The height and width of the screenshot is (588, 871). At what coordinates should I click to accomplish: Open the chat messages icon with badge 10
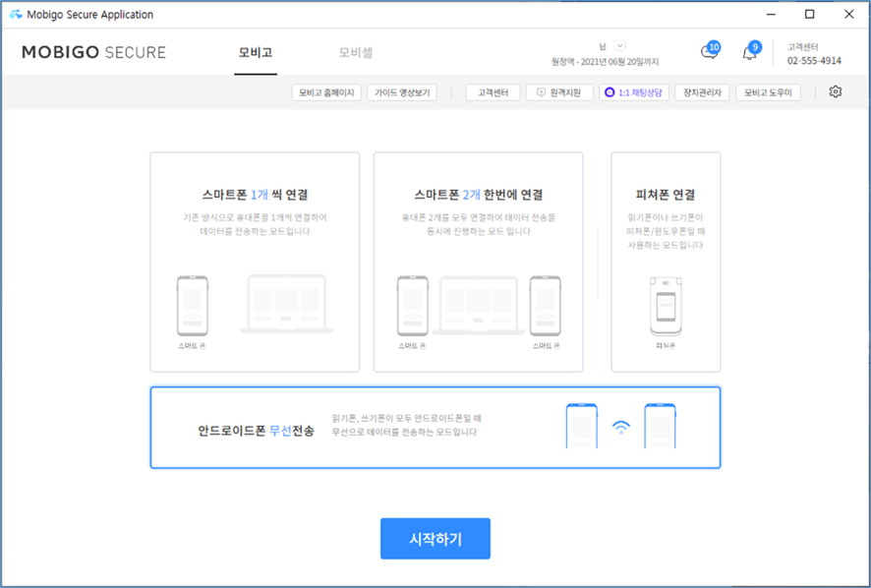(708, 53)
